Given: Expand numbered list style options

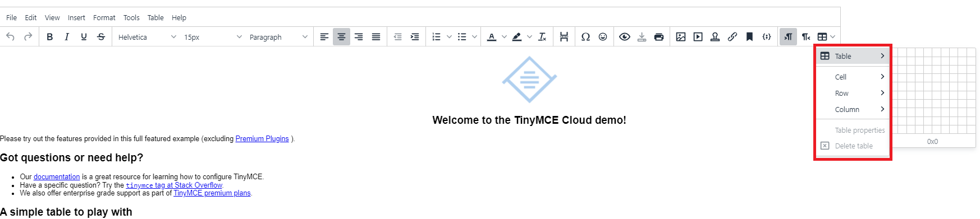Looking at the screenshot, I should 449,37.
